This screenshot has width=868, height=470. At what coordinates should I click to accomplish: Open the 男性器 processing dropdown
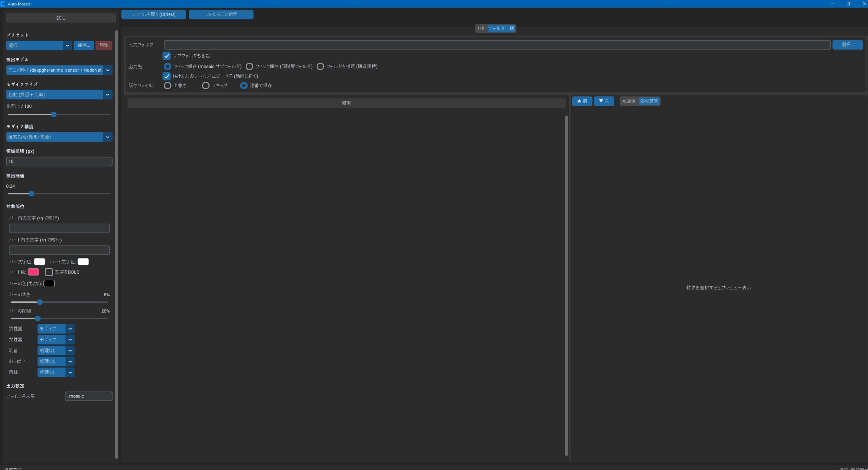click(56, 329)
